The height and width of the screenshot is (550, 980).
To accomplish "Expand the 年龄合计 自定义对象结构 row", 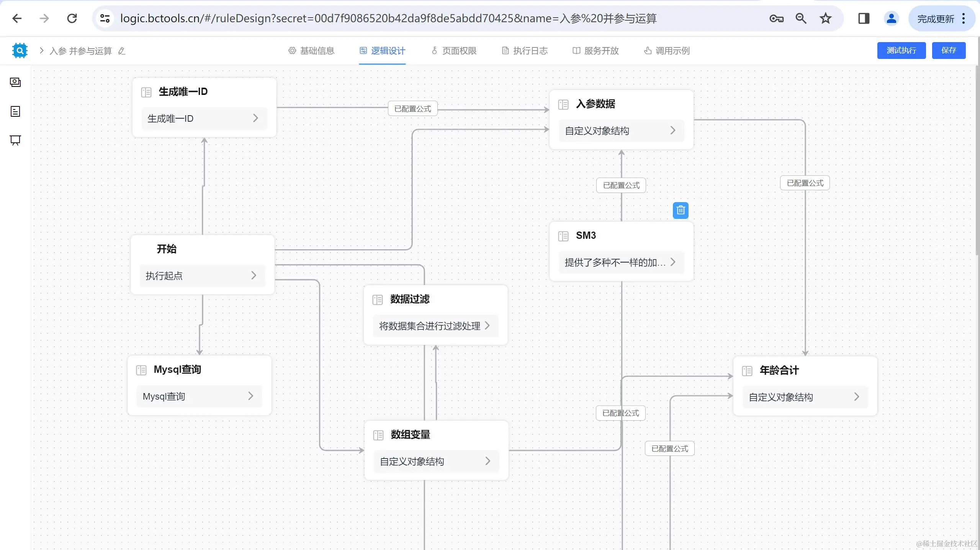I will pyautogui.click(x=857, y=397).
